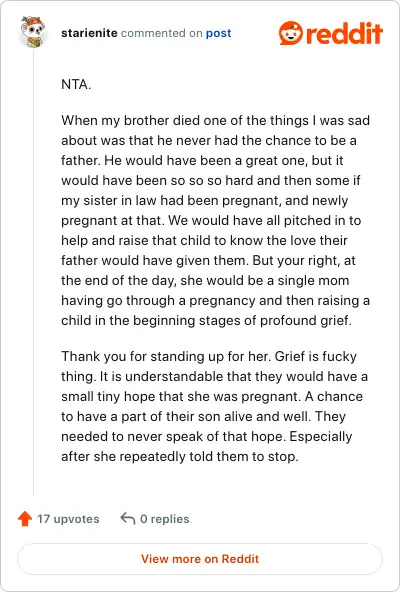This screenshot has width=400, height=592.
Task: Click the line "Thank you for standing up for her"
Action: tap(209, 356)
